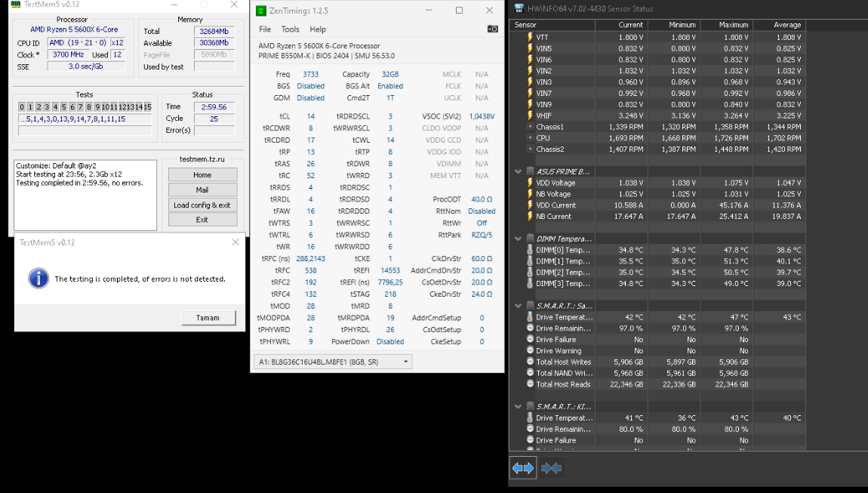This screenshot has width=868, height=493.
Task: Click the HWiNFO collapse arrows icon
Action: pyautogui.click(x=551, y=468)
